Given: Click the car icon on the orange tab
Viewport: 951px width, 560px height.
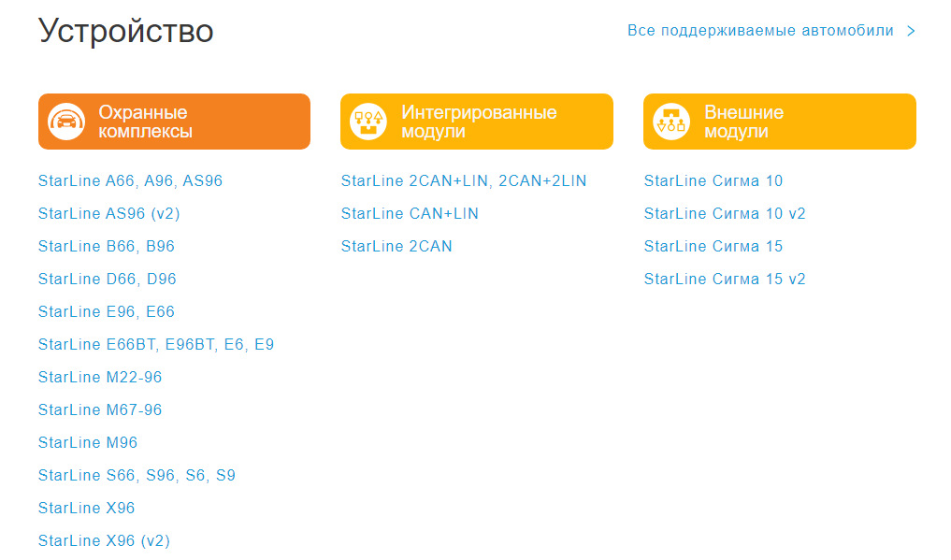Looking at the screenshot, I should (x=66, y=122).
